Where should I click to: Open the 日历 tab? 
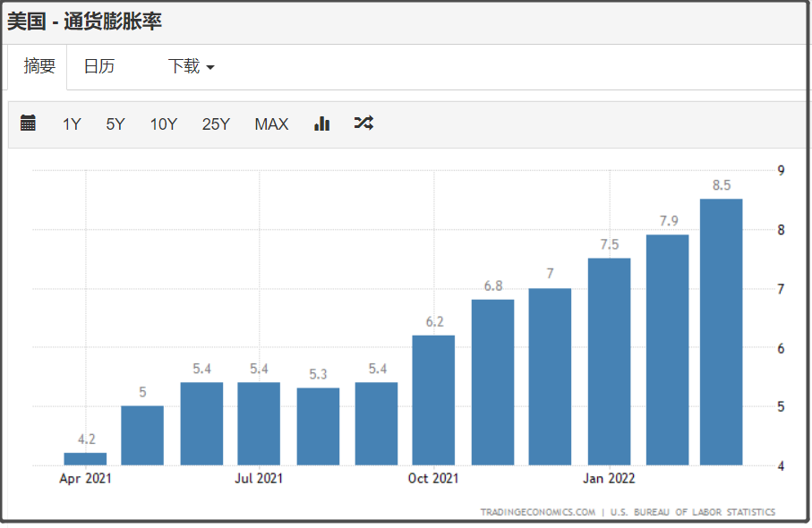point(98,66)
